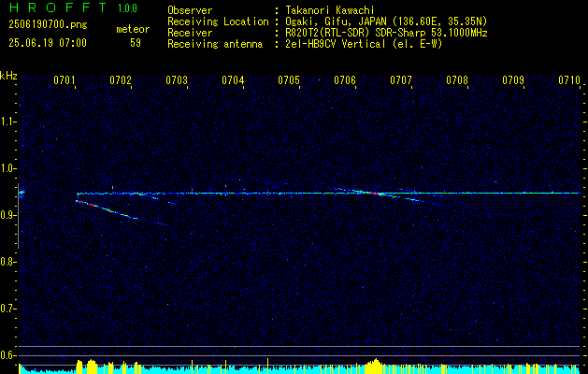Viewport: 588px width, 374px height.
Task: Click the 0.7 kHz axis label
Action: pos(7,309)
